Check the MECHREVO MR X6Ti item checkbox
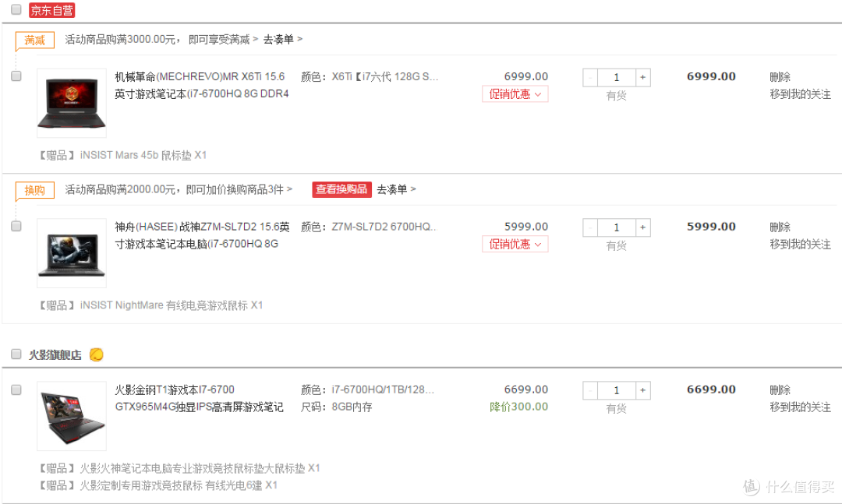Image resolution: width=842 pixels, height=504 pixels. (16, 76)
